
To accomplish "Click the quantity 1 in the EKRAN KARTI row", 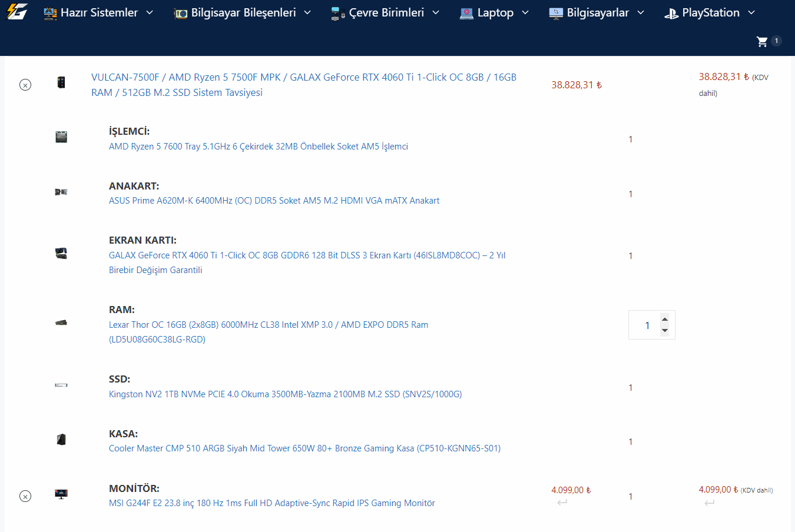I will point(630,256).
